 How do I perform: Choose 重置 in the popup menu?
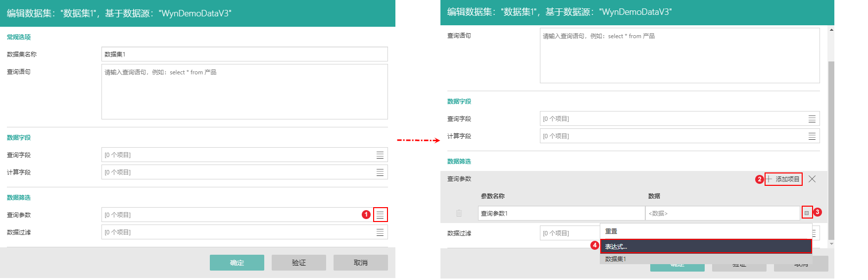(x=706, y=231)
